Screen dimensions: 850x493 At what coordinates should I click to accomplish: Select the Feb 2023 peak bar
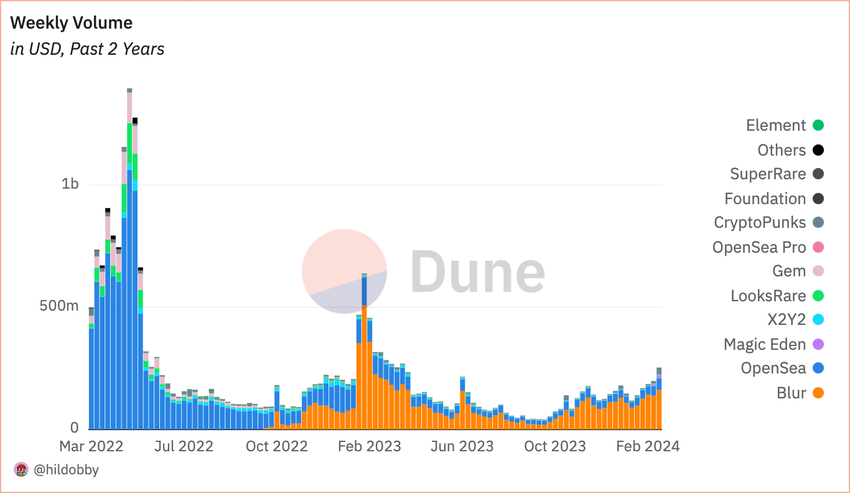tap(364, 351)
